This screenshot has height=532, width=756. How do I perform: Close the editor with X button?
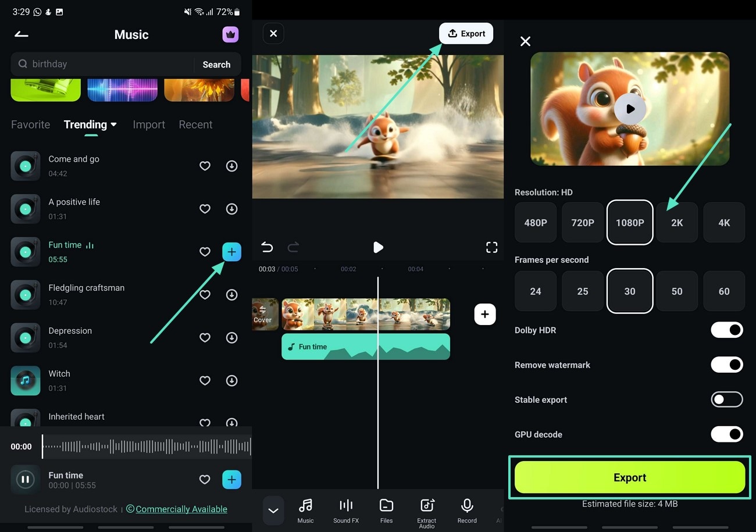click(x=273, y=34)
